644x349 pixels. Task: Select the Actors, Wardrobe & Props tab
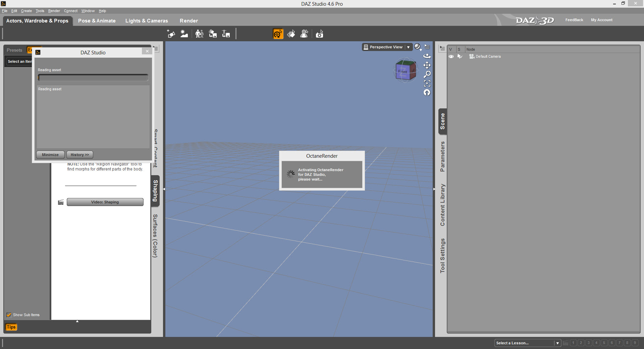(37, 21)
